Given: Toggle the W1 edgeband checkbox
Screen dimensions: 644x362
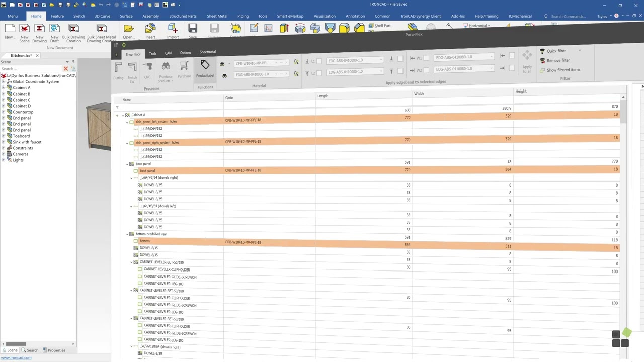Looking at the screenshot, I should [x=426, y=58].
